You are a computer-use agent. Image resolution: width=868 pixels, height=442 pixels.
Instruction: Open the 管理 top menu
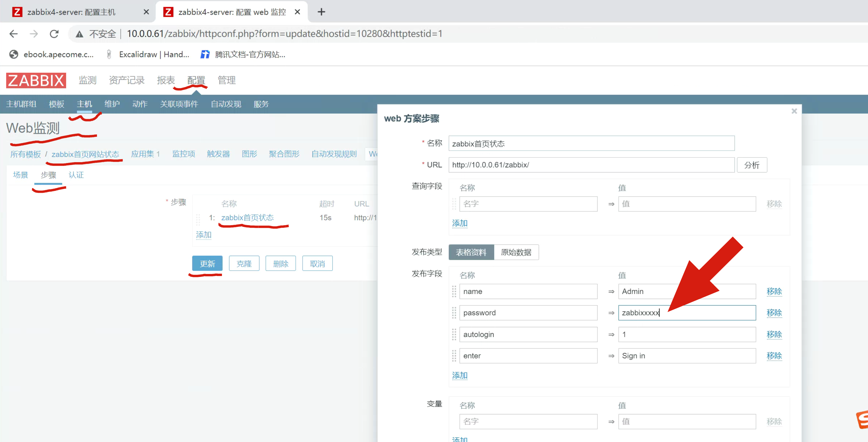(x=226, y=80)
